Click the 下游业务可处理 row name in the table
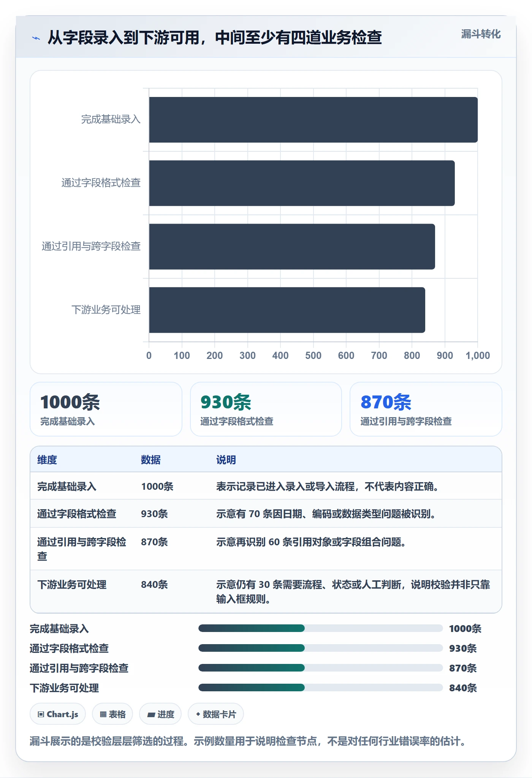Screen dimensions: 532x778 click(72, 584)
